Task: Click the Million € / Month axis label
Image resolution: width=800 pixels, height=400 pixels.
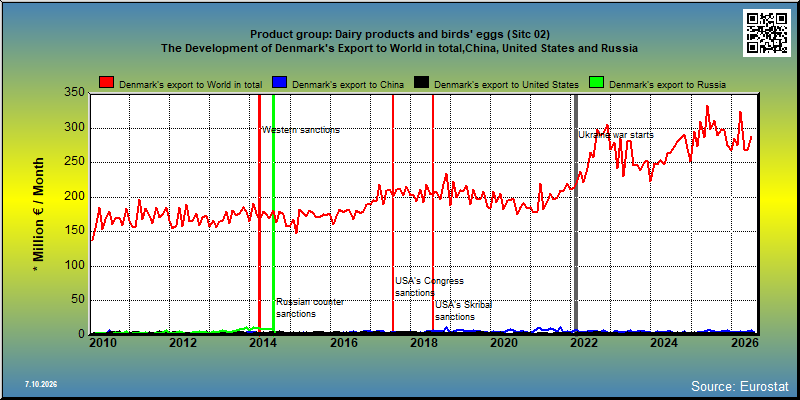Action: click(x=38, y=216)
